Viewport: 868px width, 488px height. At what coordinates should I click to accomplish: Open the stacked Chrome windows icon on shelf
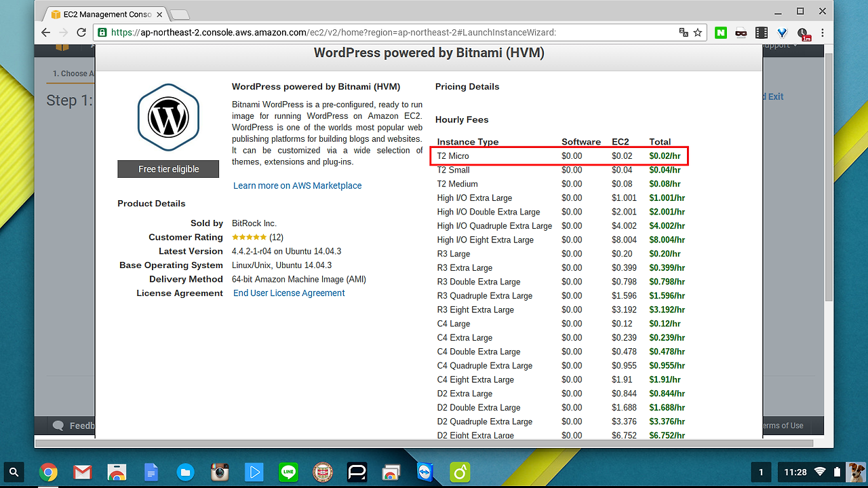tap(391, 472)
